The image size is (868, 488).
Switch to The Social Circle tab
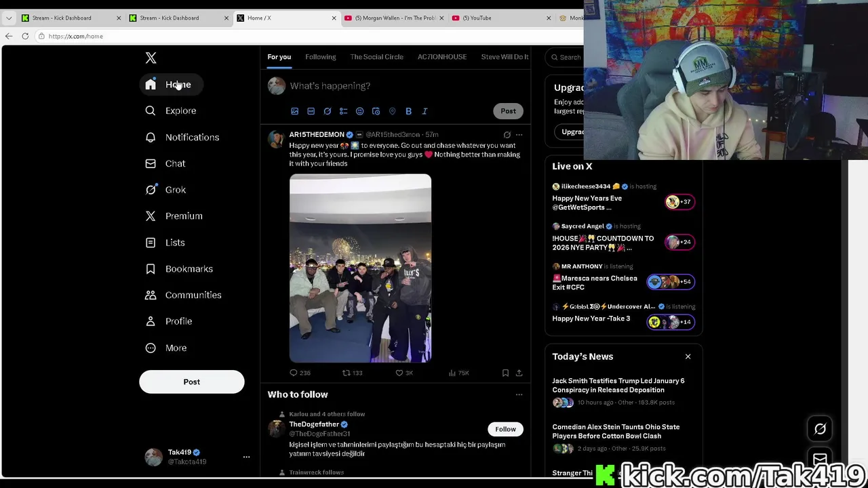(376, 57)
